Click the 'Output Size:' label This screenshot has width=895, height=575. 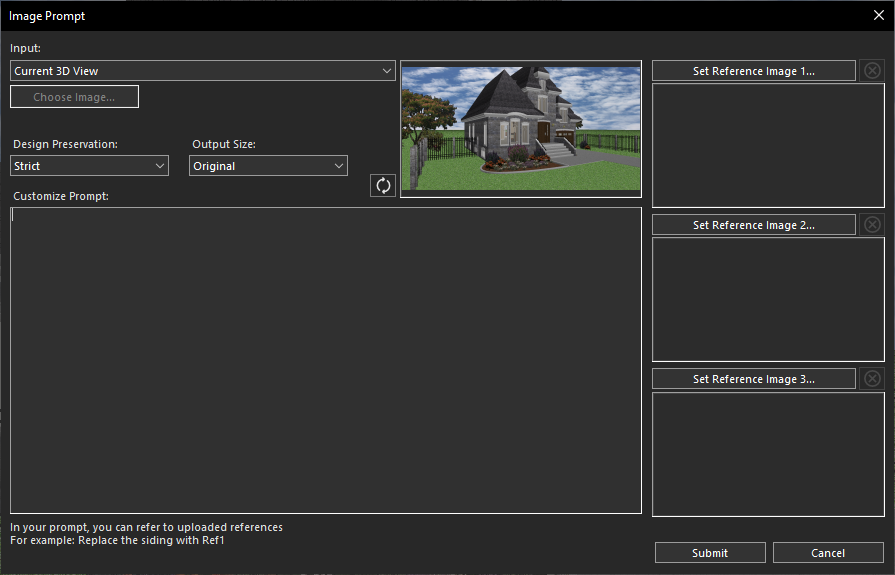(x=224, y=144)
